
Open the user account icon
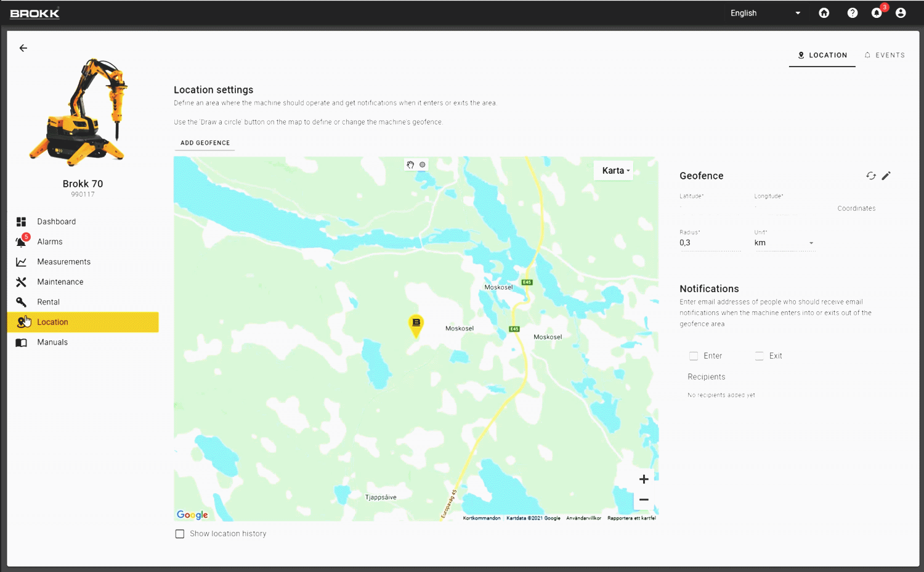901,13
